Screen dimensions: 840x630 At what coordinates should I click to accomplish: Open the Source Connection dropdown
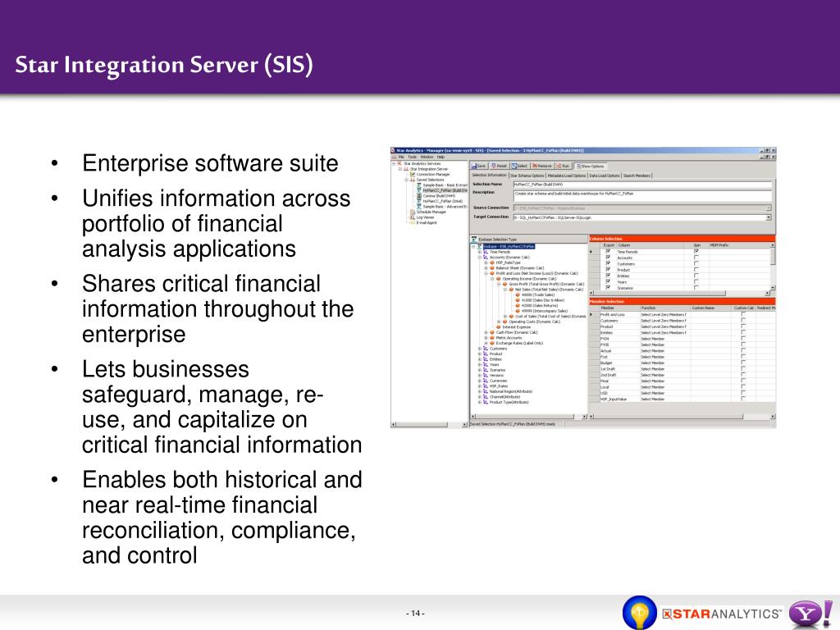768,208
